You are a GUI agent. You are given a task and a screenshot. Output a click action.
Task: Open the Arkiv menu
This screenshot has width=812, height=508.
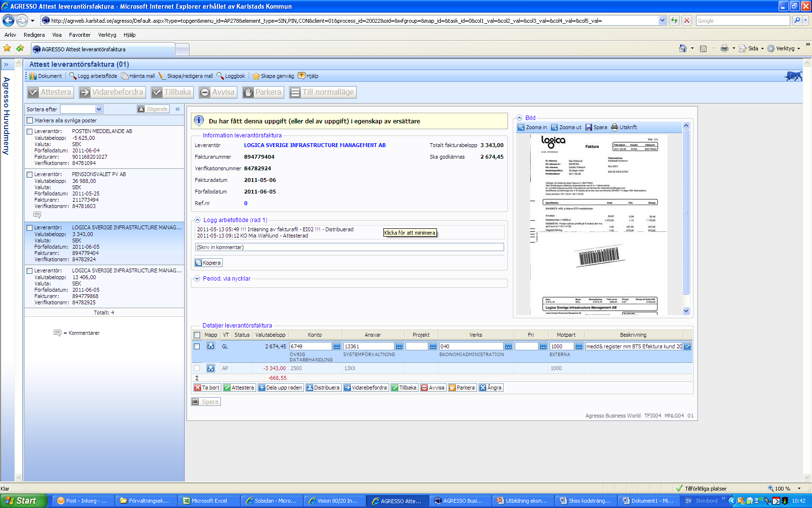10,35
